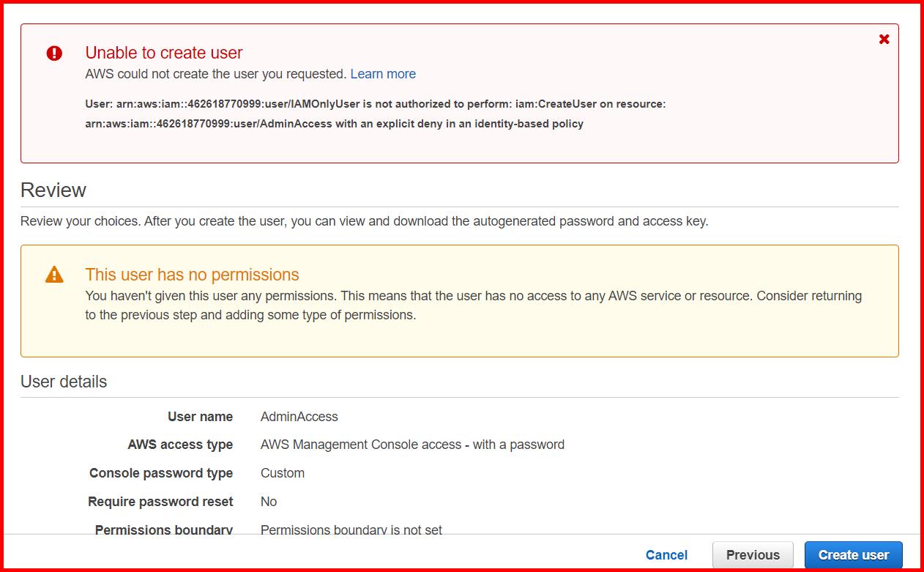The width and height of the screenshot is (924, 572).
Task: Select the 'AWS Management Console access' value text
Action: [x=412, y=444]
